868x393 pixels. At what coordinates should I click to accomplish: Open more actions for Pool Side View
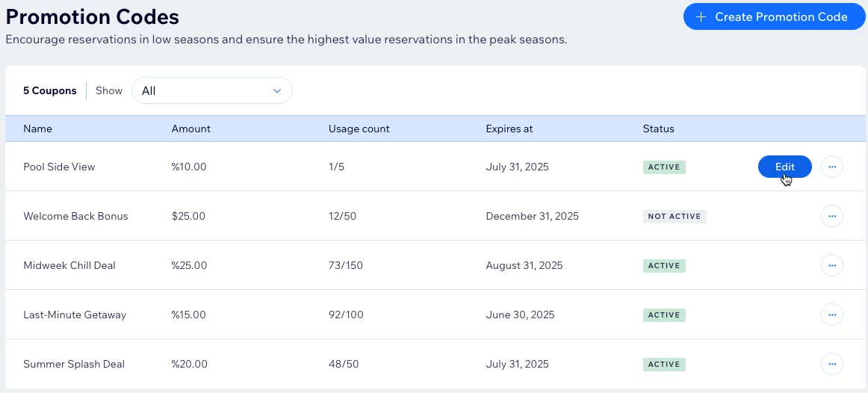(x=831, y=167)
